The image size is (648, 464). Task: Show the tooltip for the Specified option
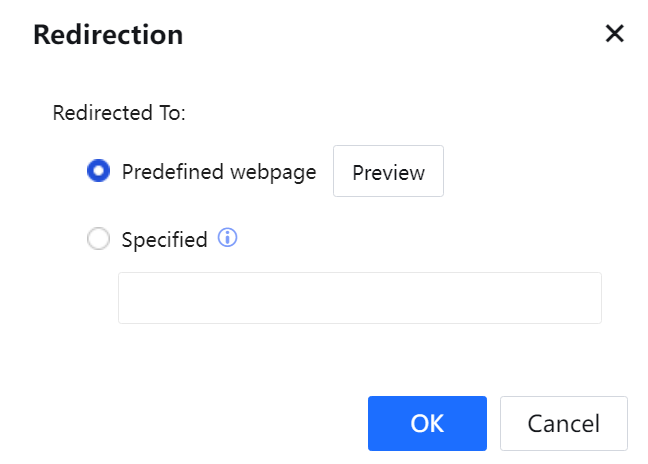click(227, 239)
